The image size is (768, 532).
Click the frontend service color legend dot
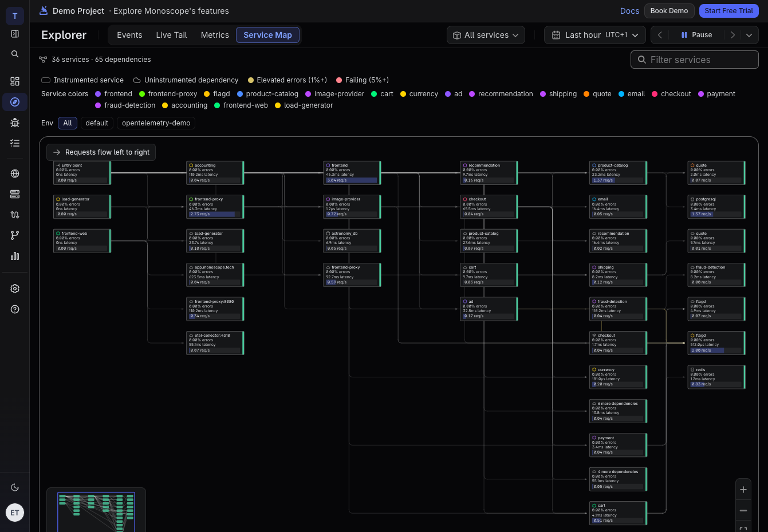(98, 94)
